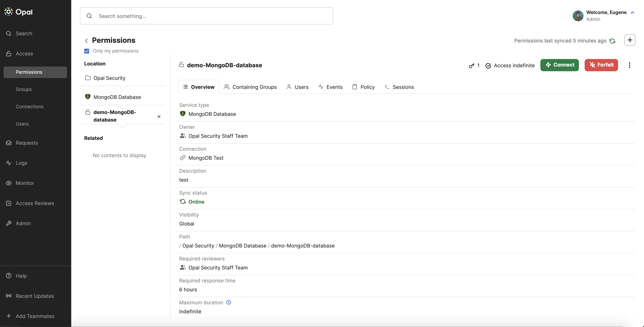This screenshot has width=644, height=327.
Task: Go back using the Permissions back chevron
Action: [x=86, y=40]
